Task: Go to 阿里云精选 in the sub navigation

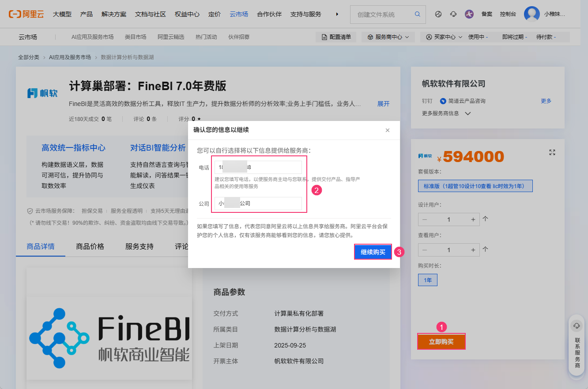Action: (171, 37)
